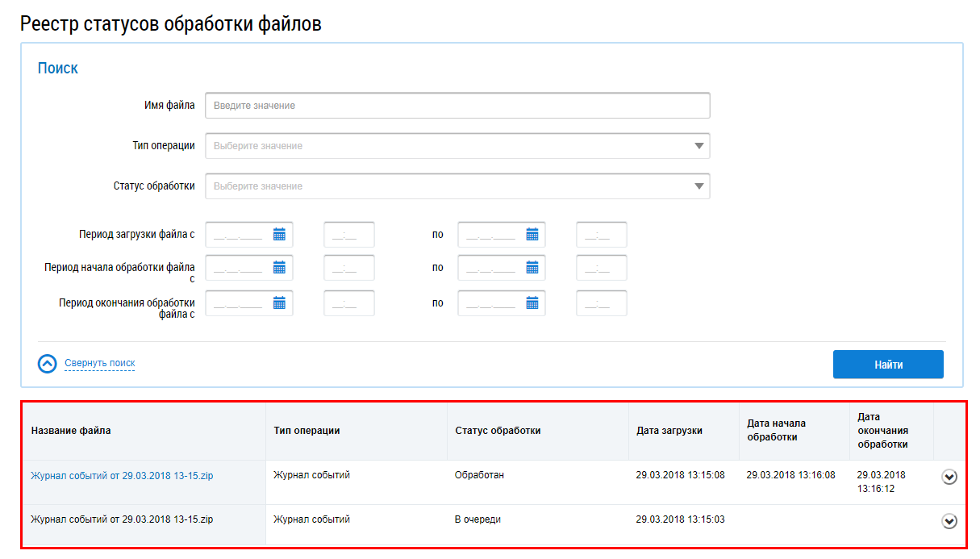Open calendar for processing start period to-date
Screen dimensions: 980x559
532,268
